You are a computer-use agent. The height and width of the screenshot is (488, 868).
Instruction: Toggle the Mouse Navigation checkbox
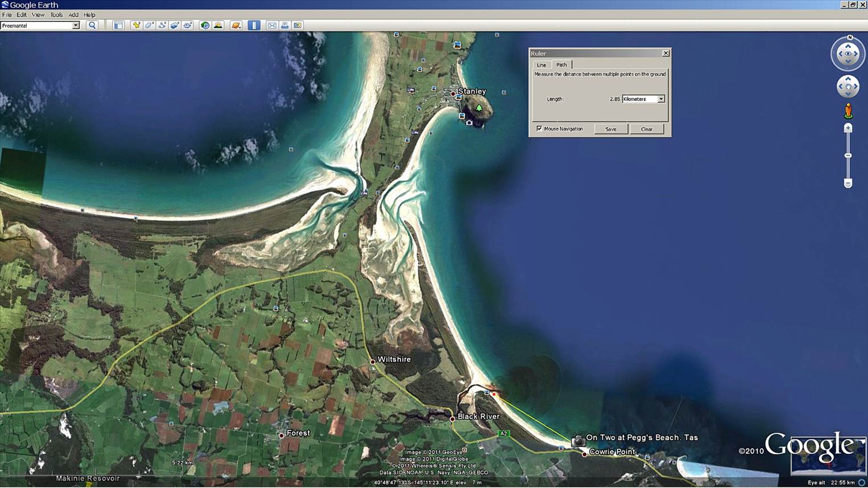539,129
